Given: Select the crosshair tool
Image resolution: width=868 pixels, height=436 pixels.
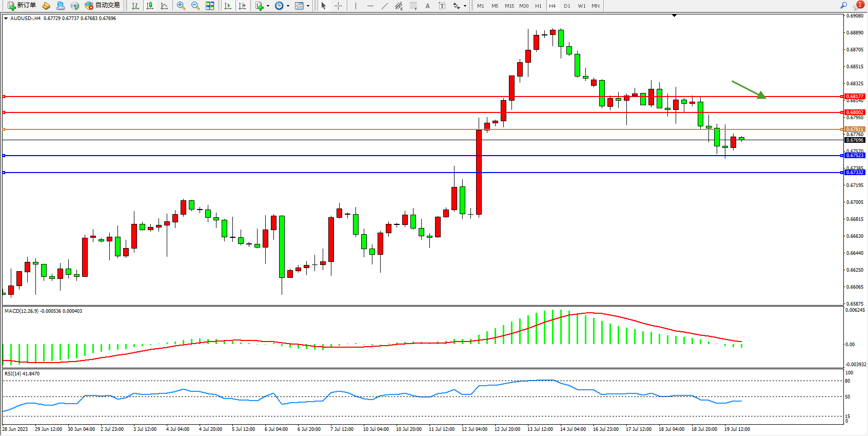Looking at the screenshot, I should tap(339, 6).
